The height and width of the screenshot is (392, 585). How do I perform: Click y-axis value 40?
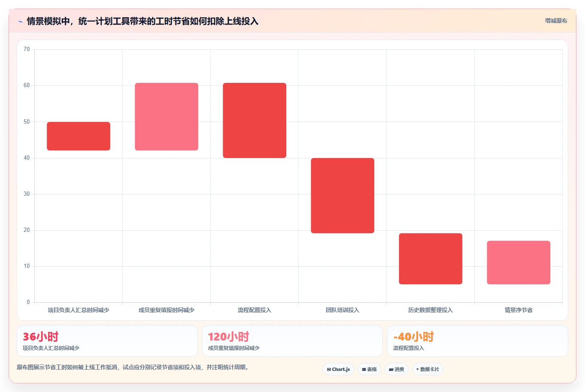(27, 158)
